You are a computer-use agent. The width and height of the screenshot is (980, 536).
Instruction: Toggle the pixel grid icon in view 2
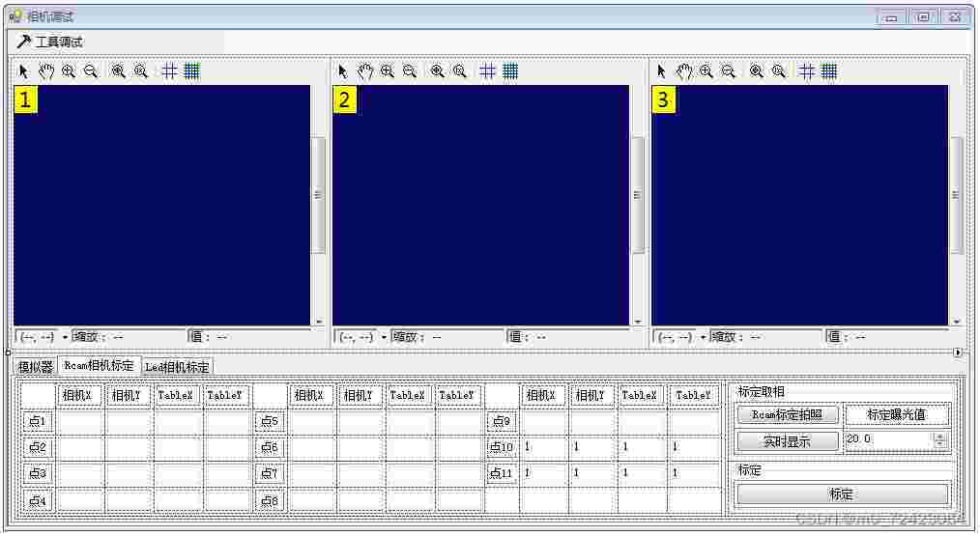tap(488, 71)
